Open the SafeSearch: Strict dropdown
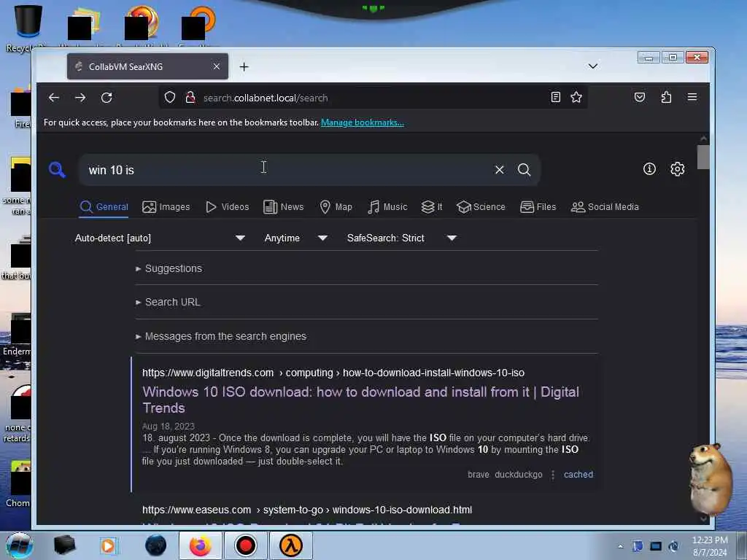 pyautogui.click(x=402, y=238)
